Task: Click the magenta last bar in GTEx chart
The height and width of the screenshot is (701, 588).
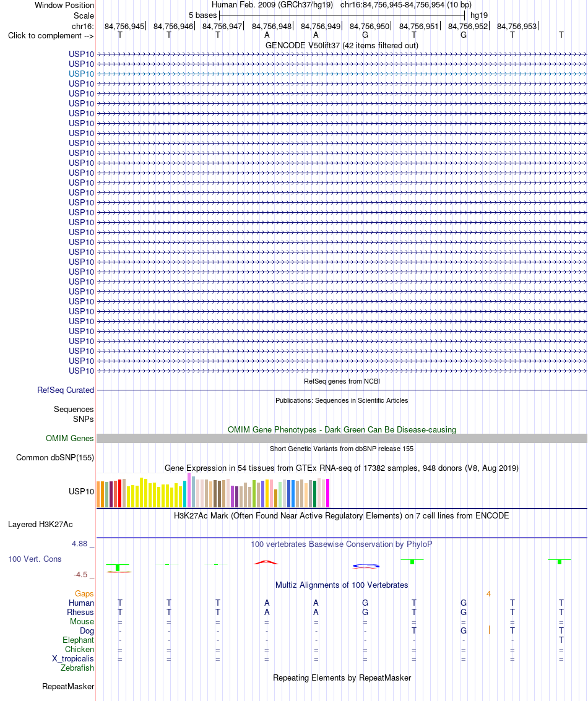Action: click(x=328, y=493)
